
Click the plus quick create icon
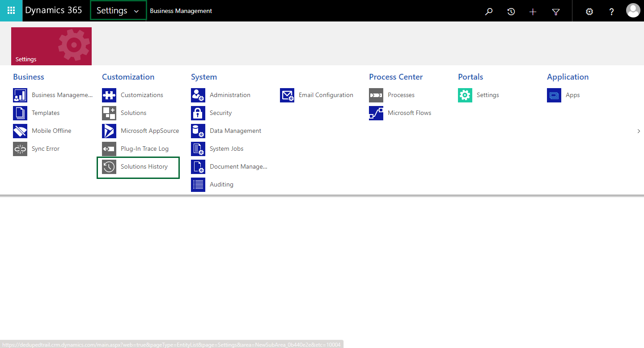[x=533, y=12]
